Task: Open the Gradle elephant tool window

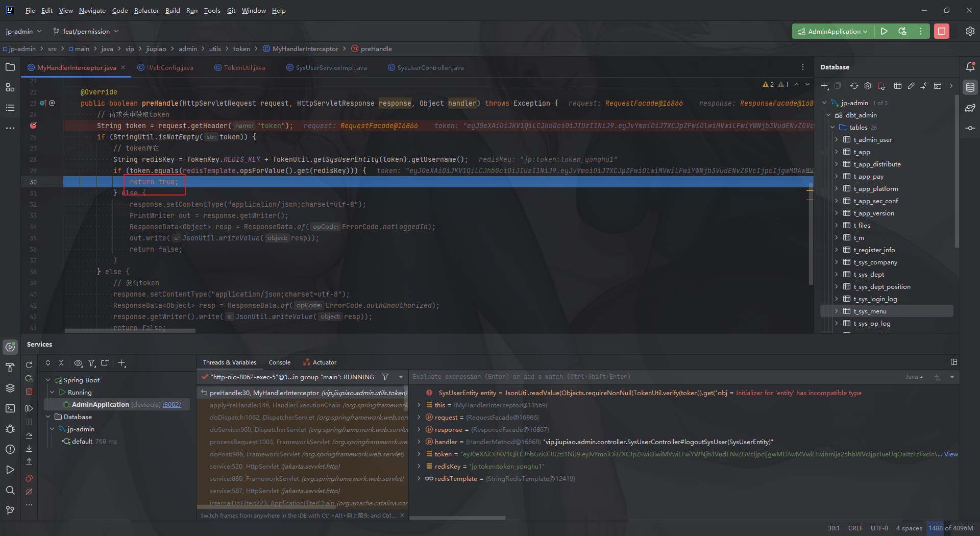Action: pyautogui.click(x=970, y=108)
